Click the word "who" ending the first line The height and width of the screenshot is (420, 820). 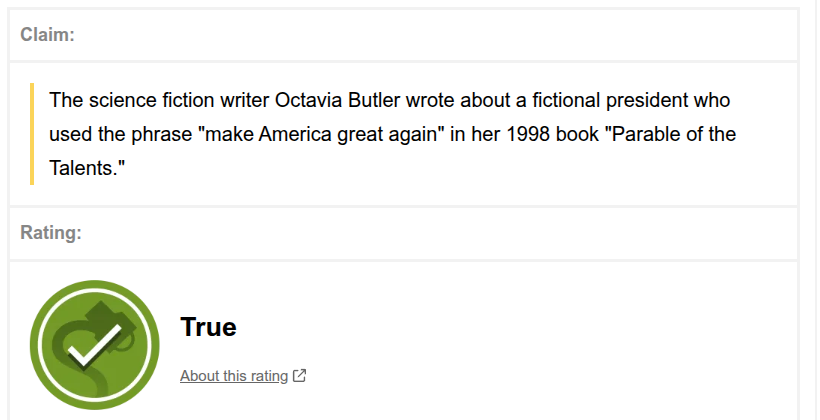[x=715, y=101]
